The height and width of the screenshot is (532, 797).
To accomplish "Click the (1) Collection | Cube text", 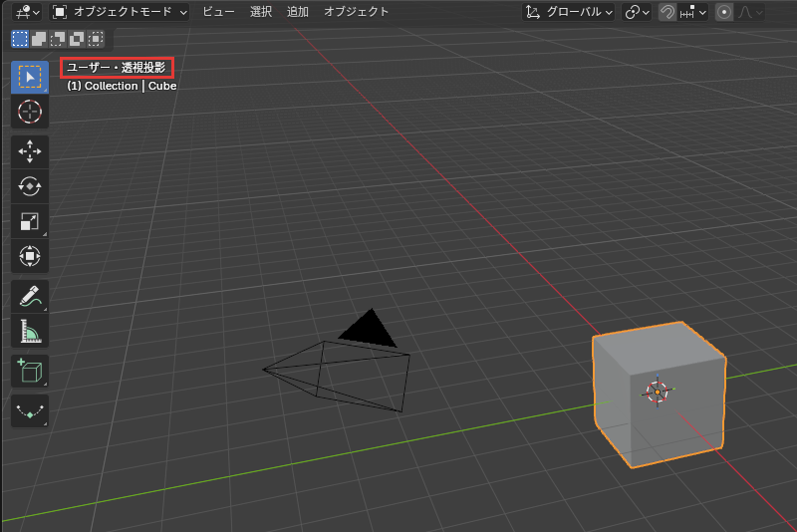I will (122, 86).
